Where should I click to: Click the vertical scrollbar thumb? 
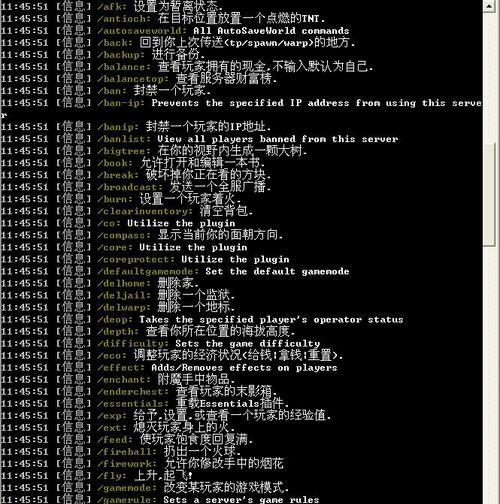489,195
